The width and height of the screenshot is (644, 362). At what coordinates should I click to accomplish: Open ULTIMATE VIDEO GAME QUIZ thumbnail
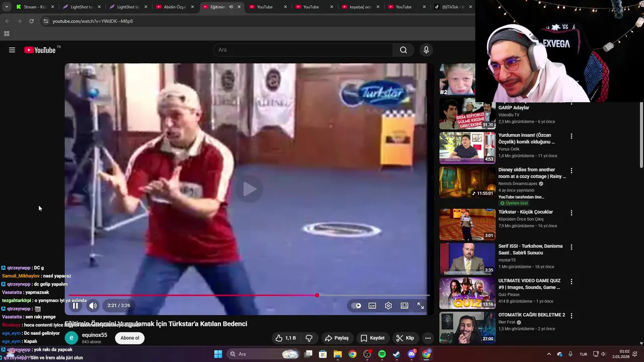click(x=467, y=293)
